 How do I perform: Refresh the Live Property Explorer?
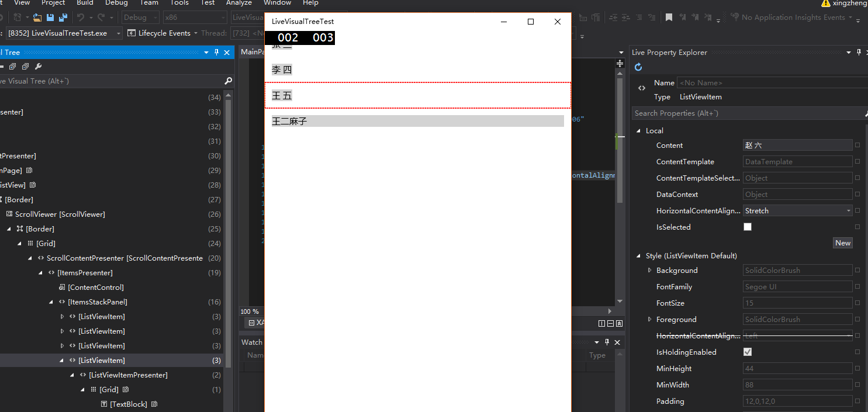pos(638,67)
